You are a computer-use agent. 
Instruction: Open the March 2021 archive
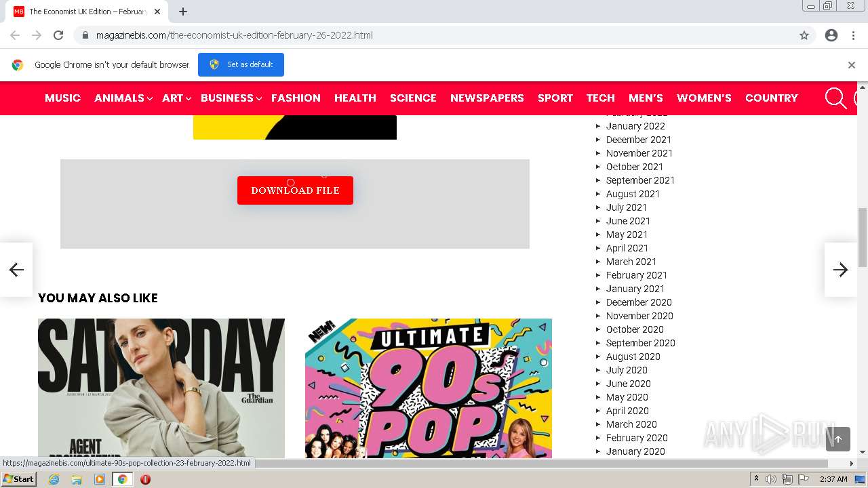point(631,262)
